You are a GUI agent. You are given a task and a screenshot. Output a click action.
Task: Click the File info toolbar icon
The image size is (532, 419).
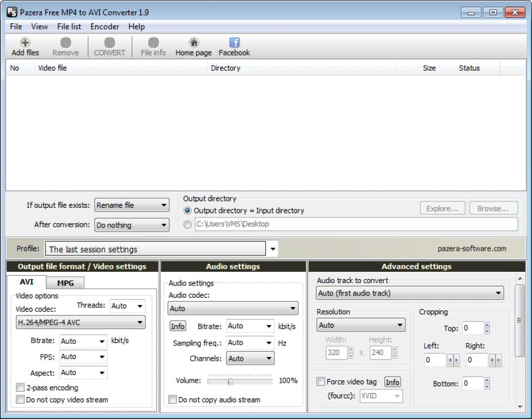click(x=153, y=42)
